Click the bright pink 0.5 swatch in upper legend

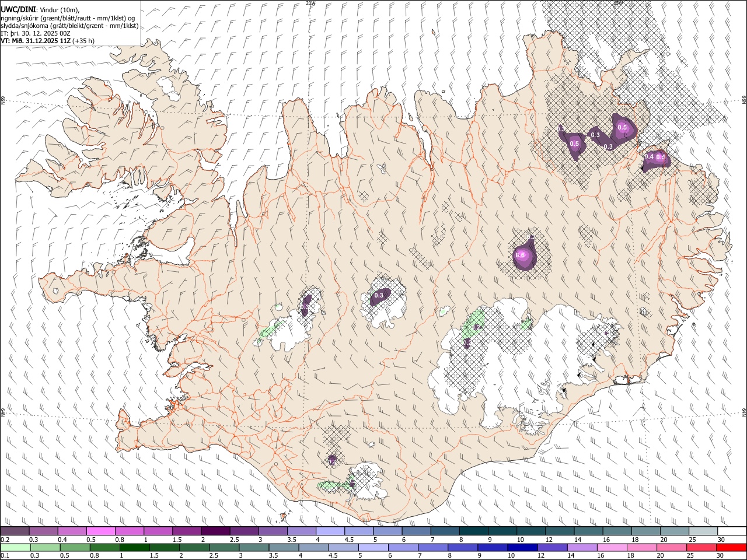point(101,531)
